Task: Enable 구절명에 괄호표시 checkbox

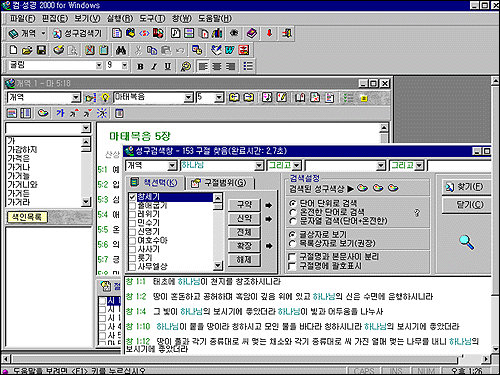Action: (292, 266)
